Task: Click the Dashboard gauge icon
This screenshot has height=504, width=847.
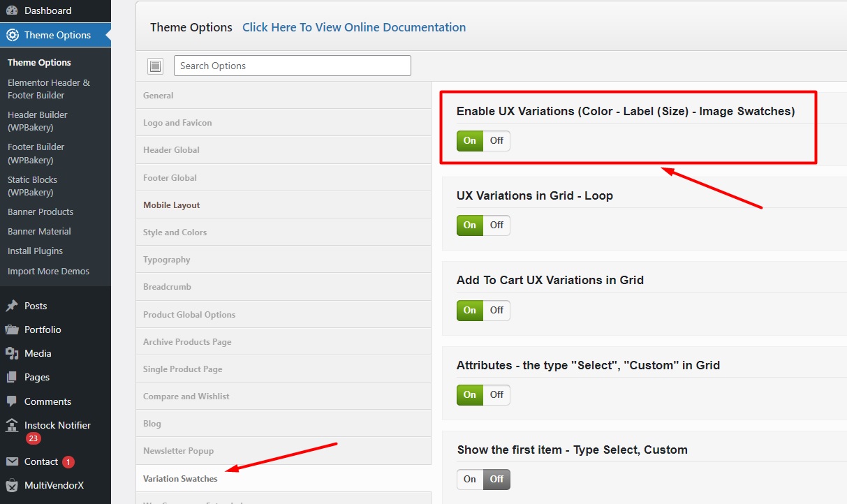Action: (13, 10)
